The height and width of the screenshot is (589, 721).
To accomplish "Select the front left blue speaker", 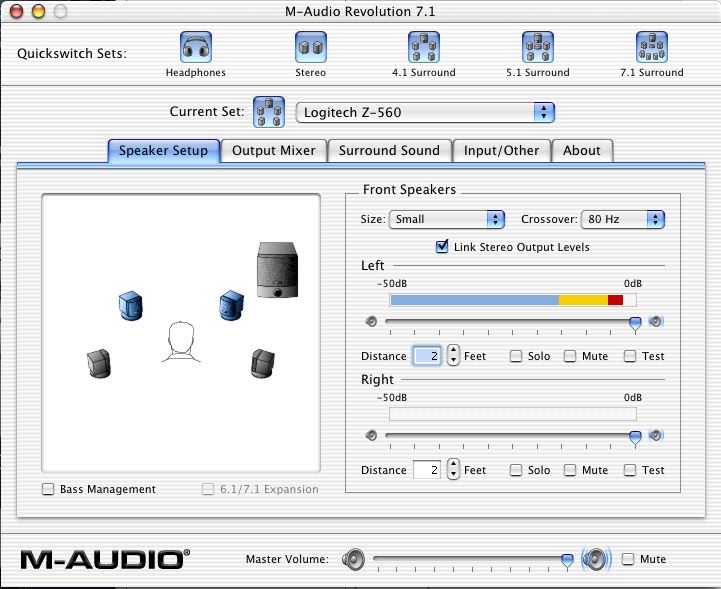I will [x=131, y=305].
